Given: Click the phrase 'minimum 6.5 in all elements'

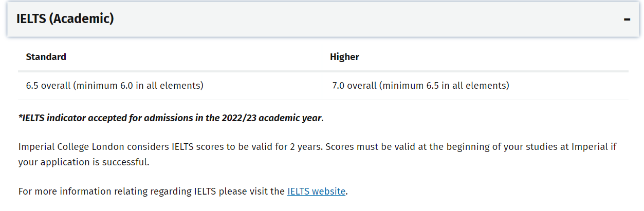Looking at the screenshot, I should coord(444,86).
